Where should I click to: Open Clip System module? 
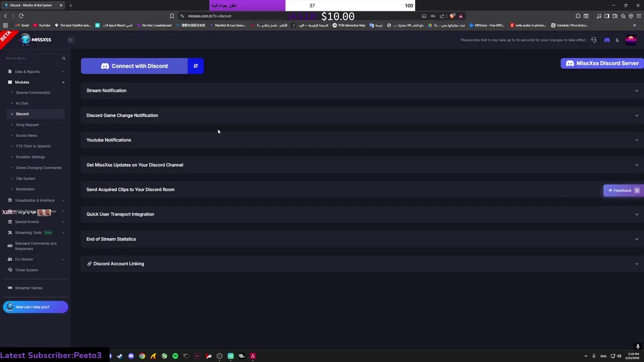(26, 178)
